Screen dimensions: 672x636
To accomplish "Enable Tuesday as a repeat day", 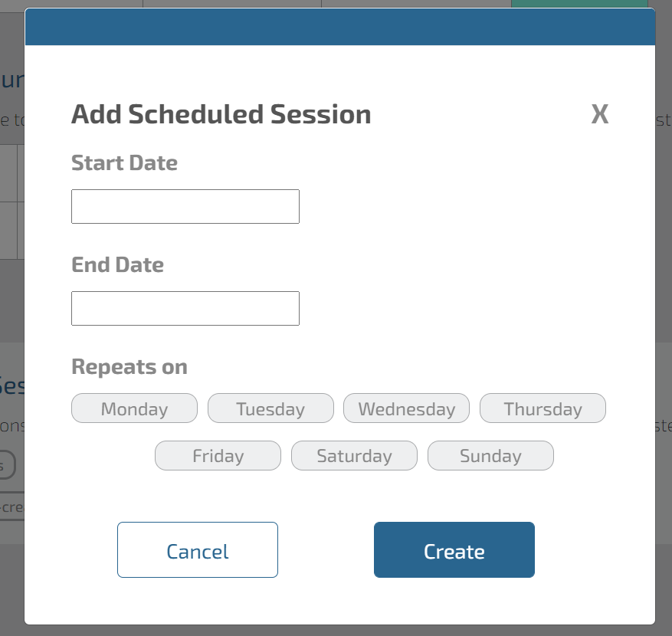I will [x=270, y=408].
